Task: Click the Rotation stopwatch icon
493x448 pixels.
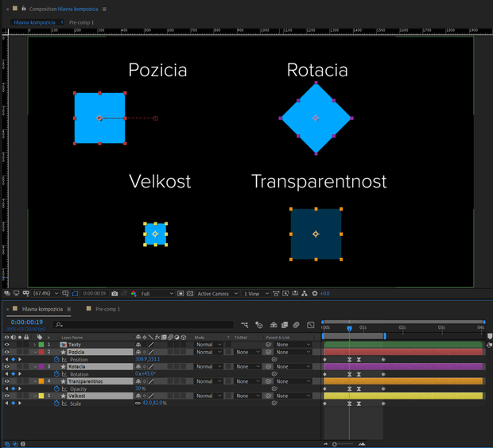Action: [x=56, y=374]
